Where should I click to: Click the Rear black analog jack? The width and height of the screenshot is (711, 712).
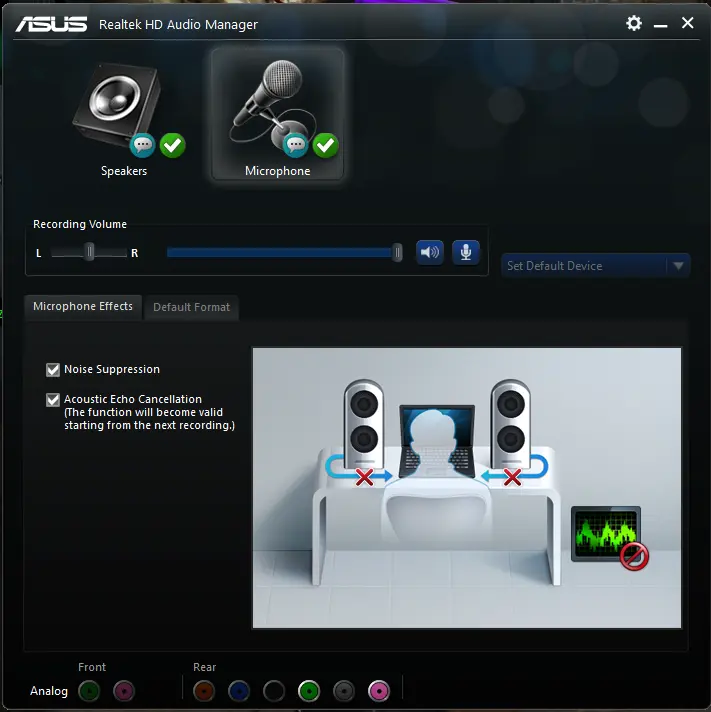click(x=274, y=691)
